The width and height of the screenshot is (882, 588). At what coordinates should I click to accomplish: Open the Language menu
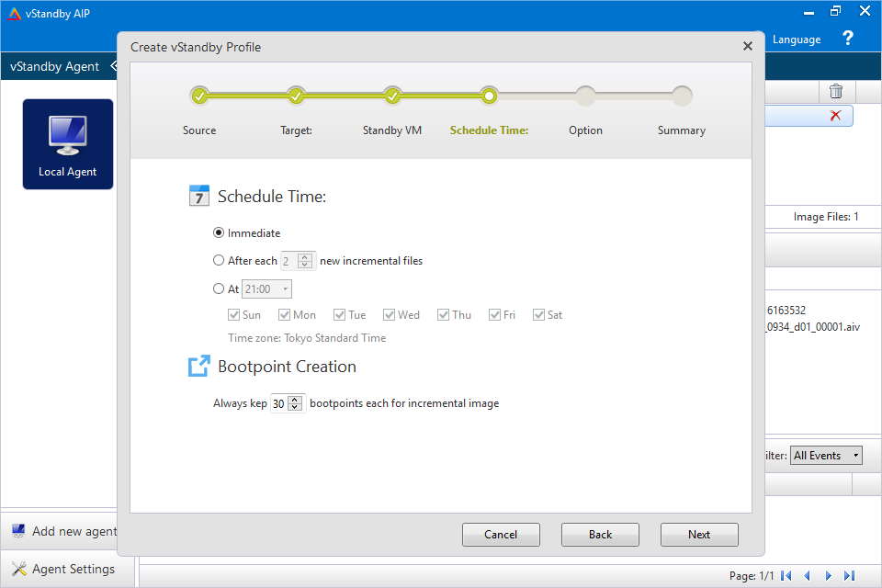(x=797, y=40)
